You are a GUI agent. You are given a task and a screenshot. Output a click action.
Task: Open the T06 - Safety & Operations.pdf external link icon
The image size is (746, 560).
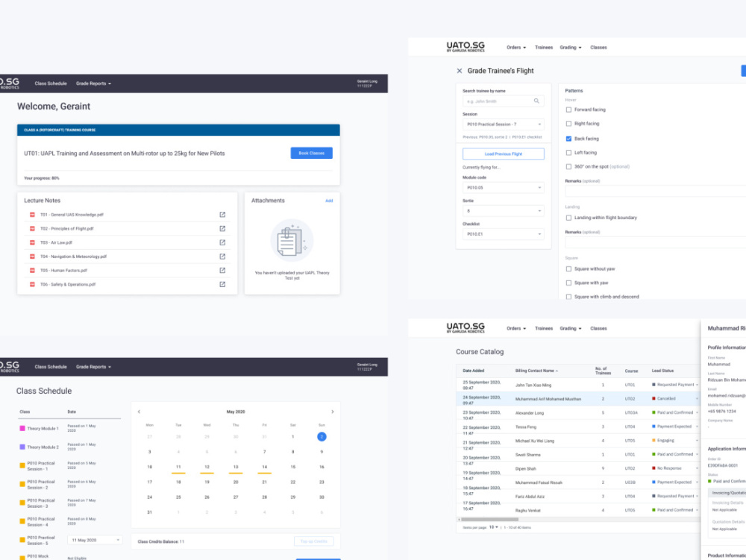point(222,284)
